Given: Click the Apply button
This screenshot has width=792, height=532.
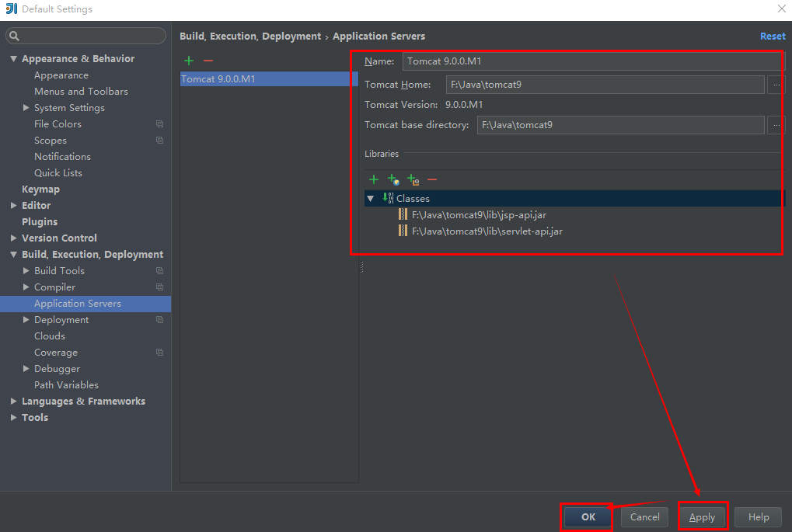Looking at the screenshot, I should point(702,517).
